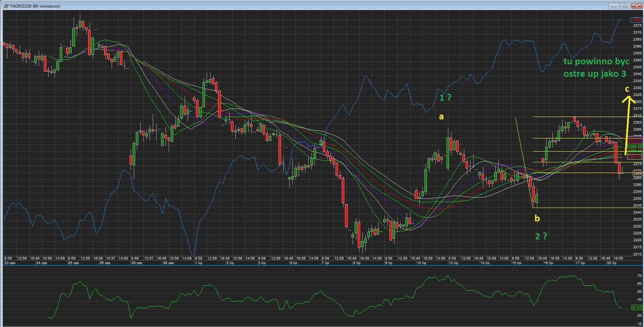This screenshot has height=327, width=644.
Task: Click the '20 lip' date on time axis
Action: point(612,263)
